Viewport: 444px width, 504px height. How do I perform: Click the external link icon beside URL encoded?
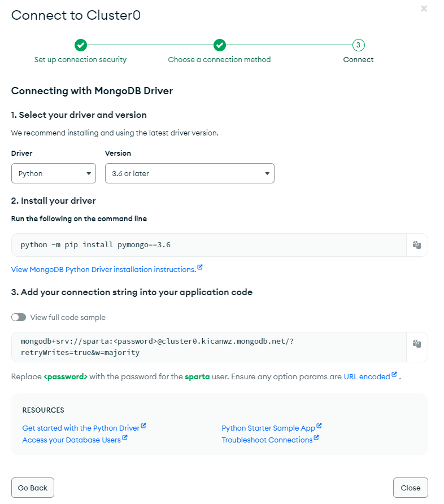[x=394, y=374]
